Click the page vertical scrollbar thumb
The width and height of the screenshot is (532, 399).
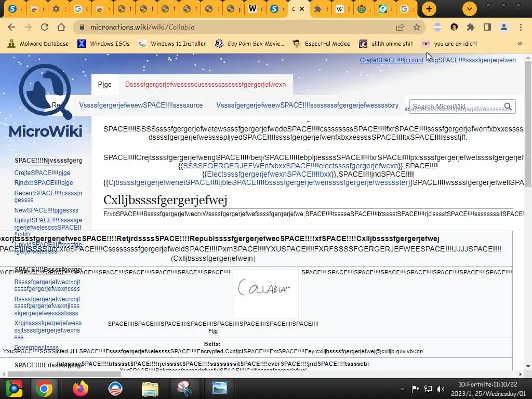tap(528, 124)
